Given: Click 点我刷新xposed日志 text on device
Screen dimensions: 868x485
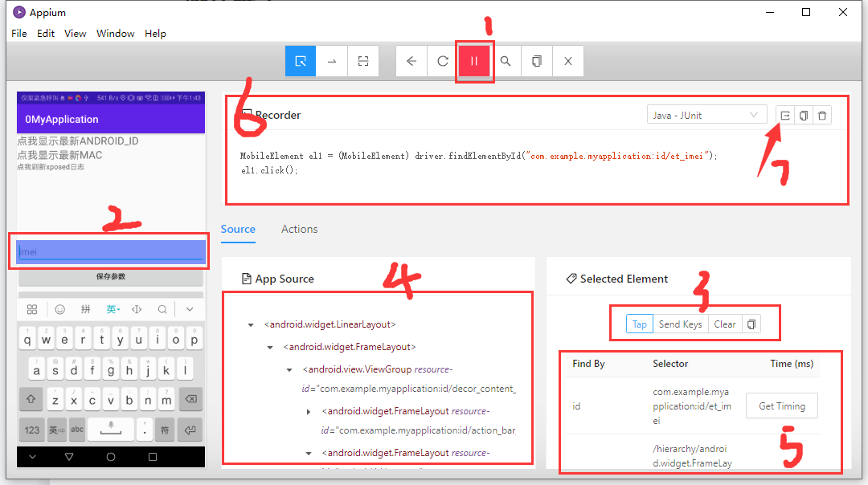Looking at the screenshot, I should coord(51,167).
